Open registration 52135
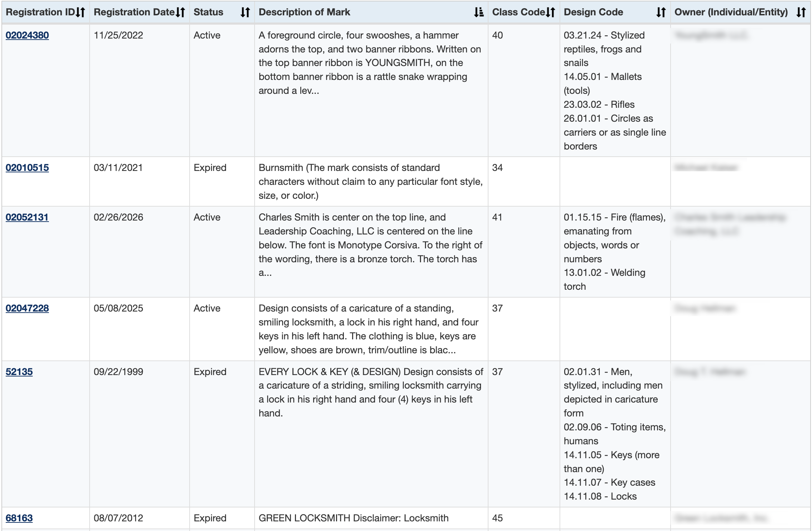This screenshot has height=531, width=812. pyautogui.click(x=19, y=372)
